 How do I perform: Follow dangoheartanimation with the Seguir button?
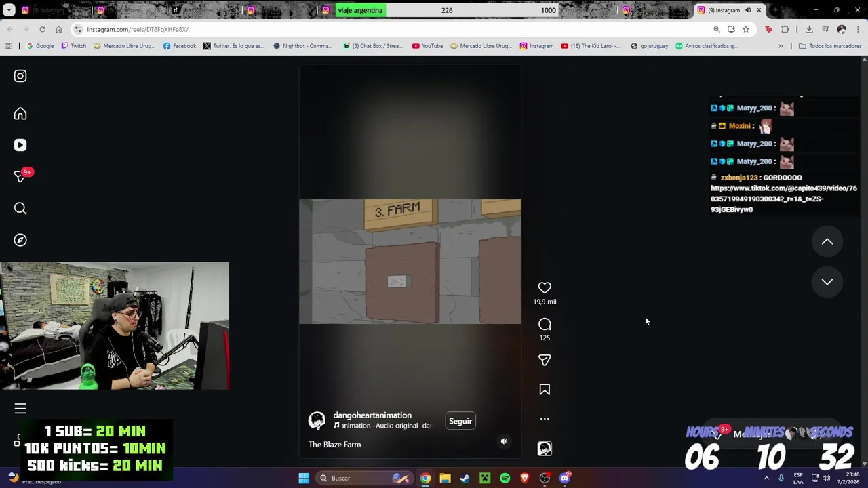(x=460, y=421)
